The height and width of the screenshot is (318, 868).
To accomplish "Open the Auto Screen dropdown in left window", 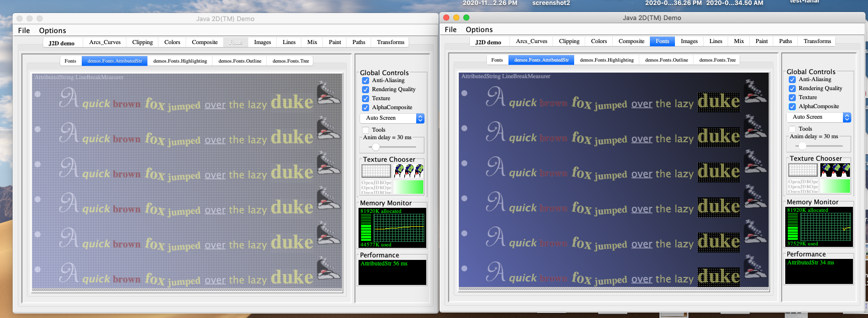I will pos(392,118).
